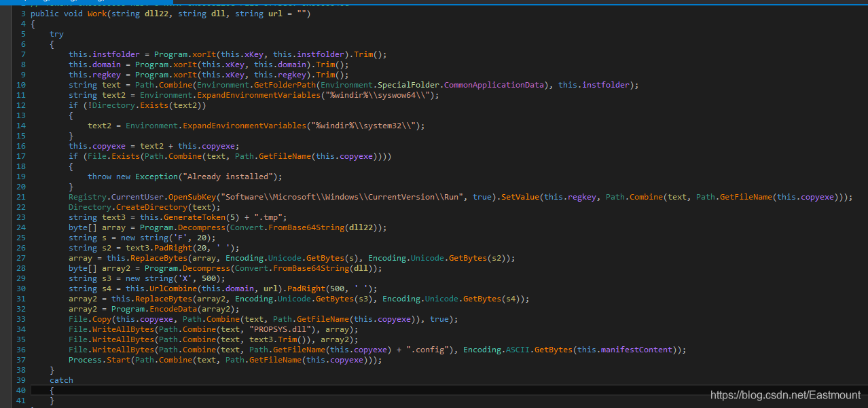
Task: Select the "%windir%\\system32\\" string literal
Action: (365, 126)
